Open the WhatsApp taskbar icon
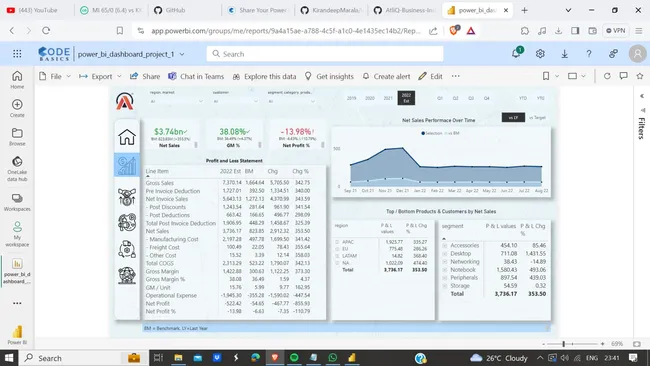650x366 pixels. click(332, 357)
